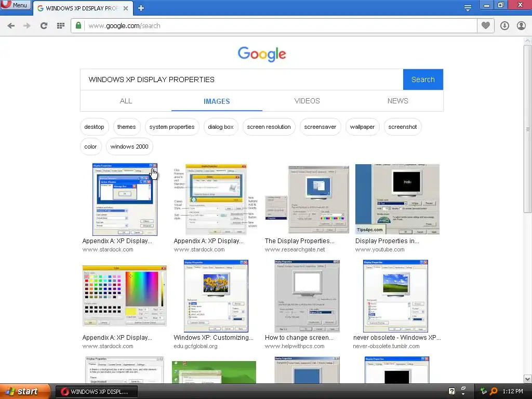Click www.helpwithpcs.com source text
532x399 pixels.
point(295,346)
